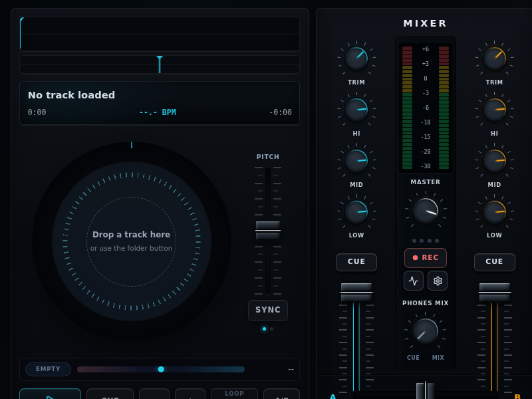Click the pitch fader handle
The image size is (532, 399).
(x=268, y=230)
